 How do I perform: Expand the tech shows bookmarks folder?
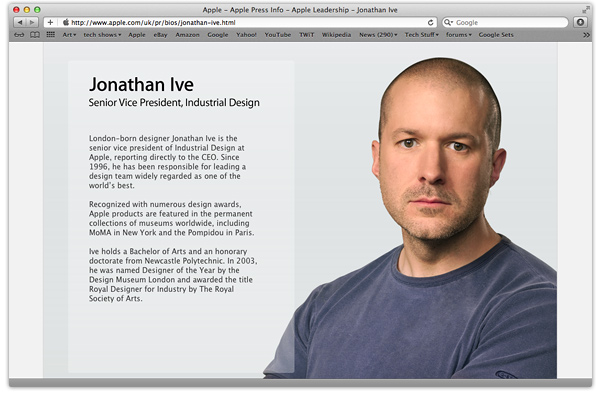pos(102,35)
